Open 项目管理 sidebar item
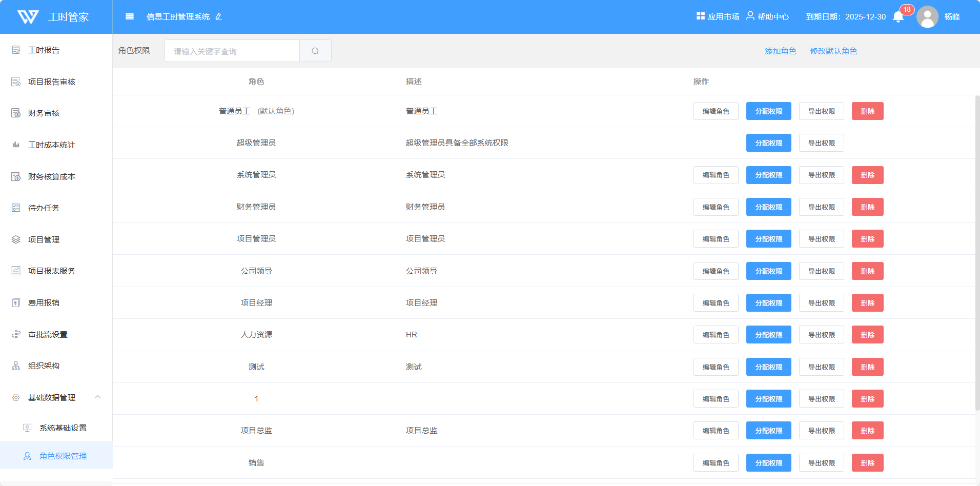980x486 pixels. coord(44,239)
